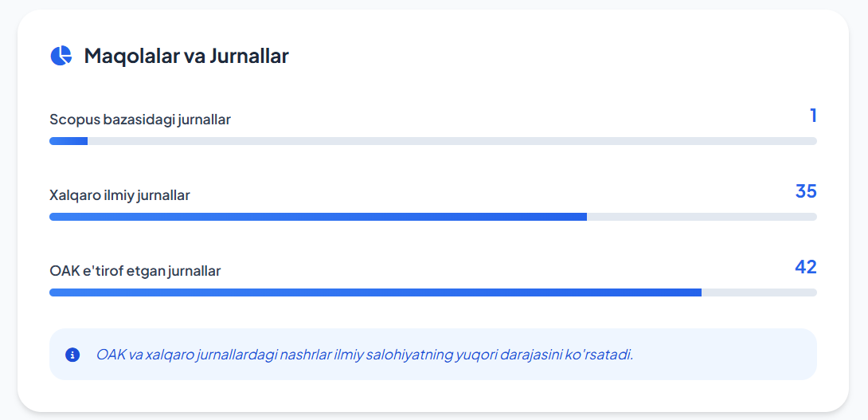This screenshot has height=420, width=868.
Task: Click the blue filled part of Xalqaro bar
Action: tap(319, 217)
